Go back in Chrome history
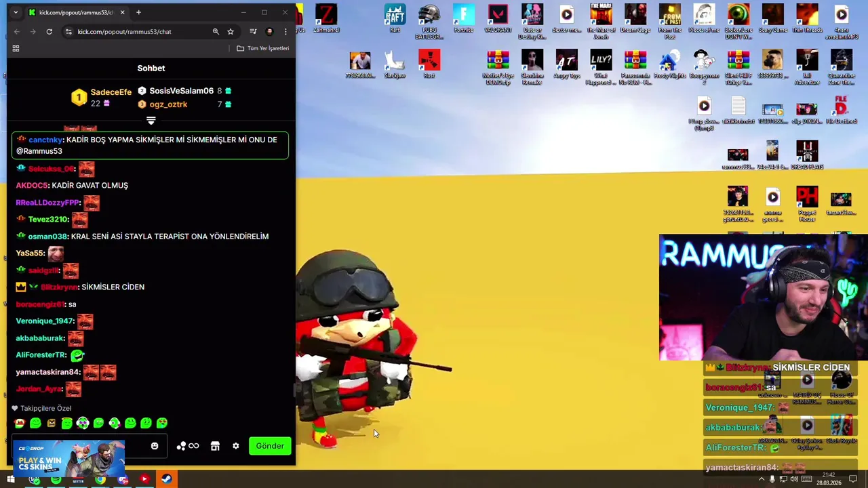 tap(17, 31)
